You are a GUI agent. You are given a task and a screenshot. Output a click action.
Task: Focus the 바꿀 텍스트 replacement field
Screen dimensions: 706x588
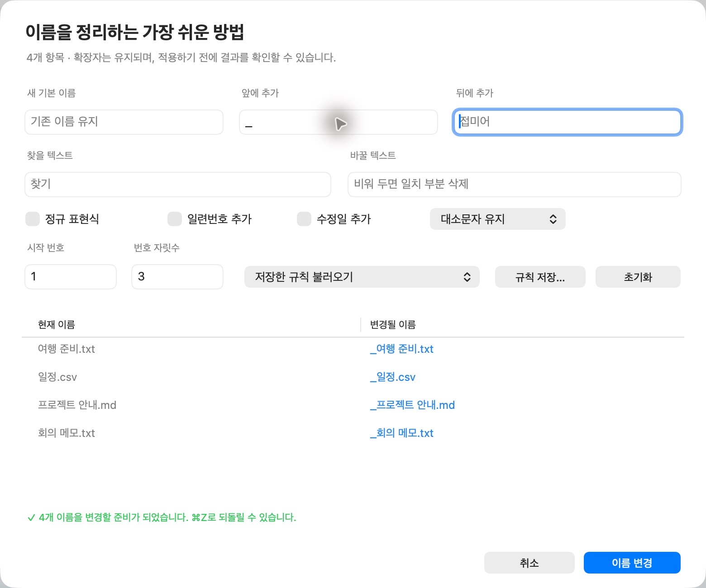515,185
